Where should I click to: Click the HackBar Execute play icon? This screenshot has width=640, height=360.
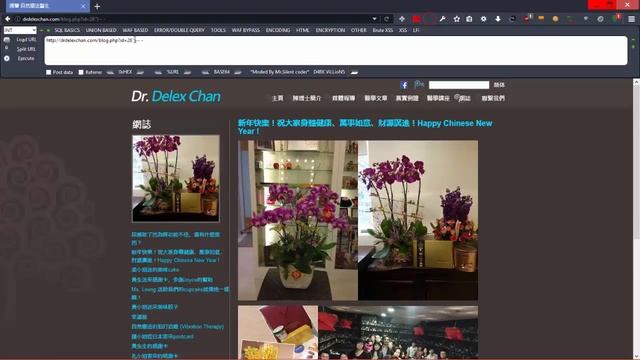7,58
